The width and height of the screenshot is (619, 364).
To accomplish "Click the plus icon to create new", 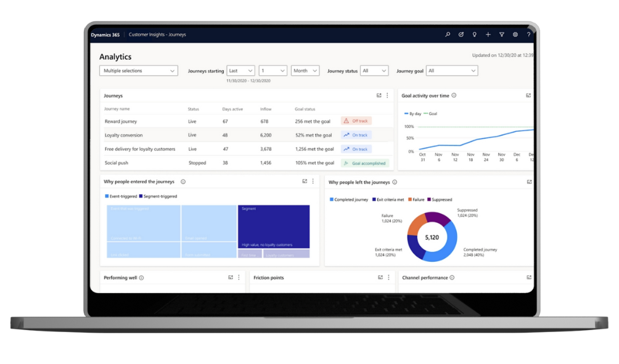I will [x=488, y=35].
